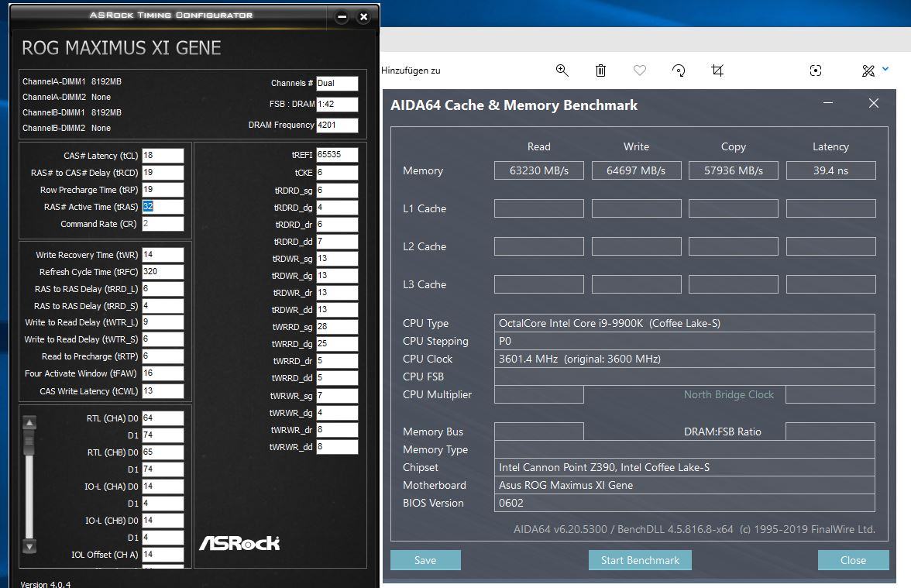Click the tRCD value field showing 19
The height and width of the screenshot is (588, 911).
pos(163,173)
